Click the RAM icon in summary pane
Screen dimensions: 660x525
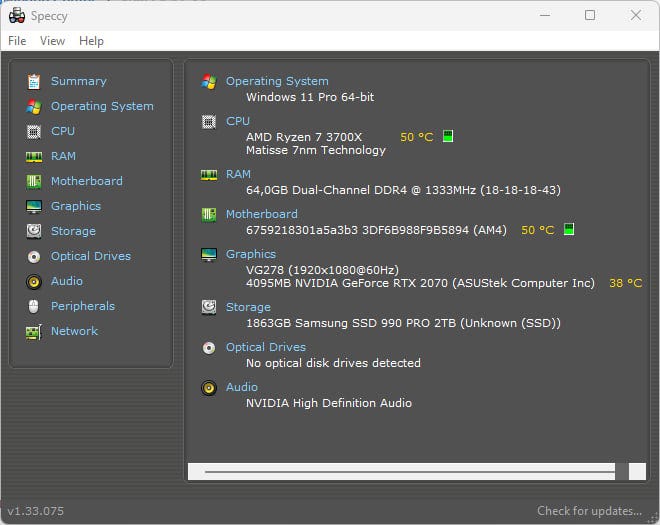(x=209, y=174)
